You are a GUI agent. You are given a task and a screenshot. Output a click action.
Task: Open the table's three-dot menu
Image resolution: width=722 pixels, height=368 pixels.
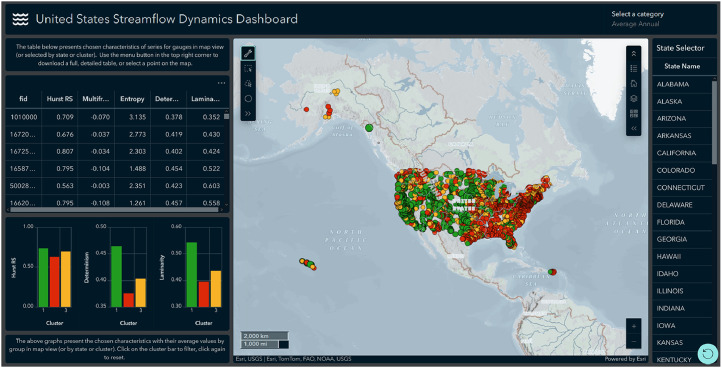pos(221,83)
